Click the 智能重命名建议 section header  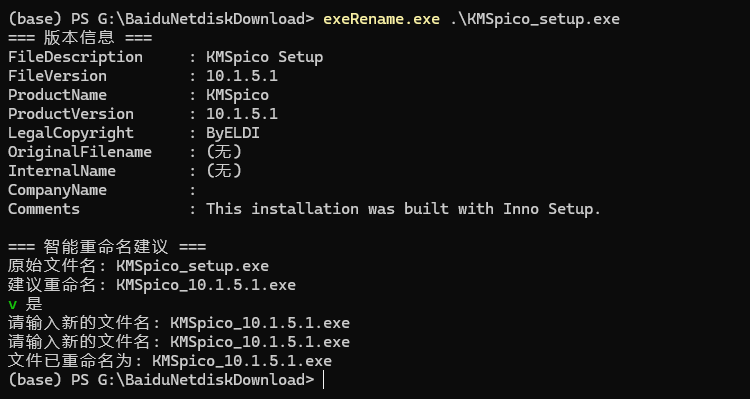[x=107, y=247]
